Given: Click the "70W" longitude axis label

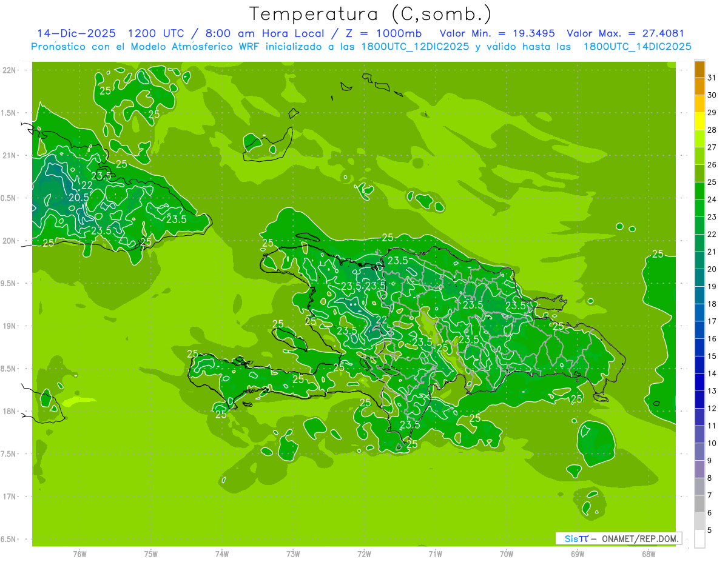Looking at the screenshot, I should (507, 554).
